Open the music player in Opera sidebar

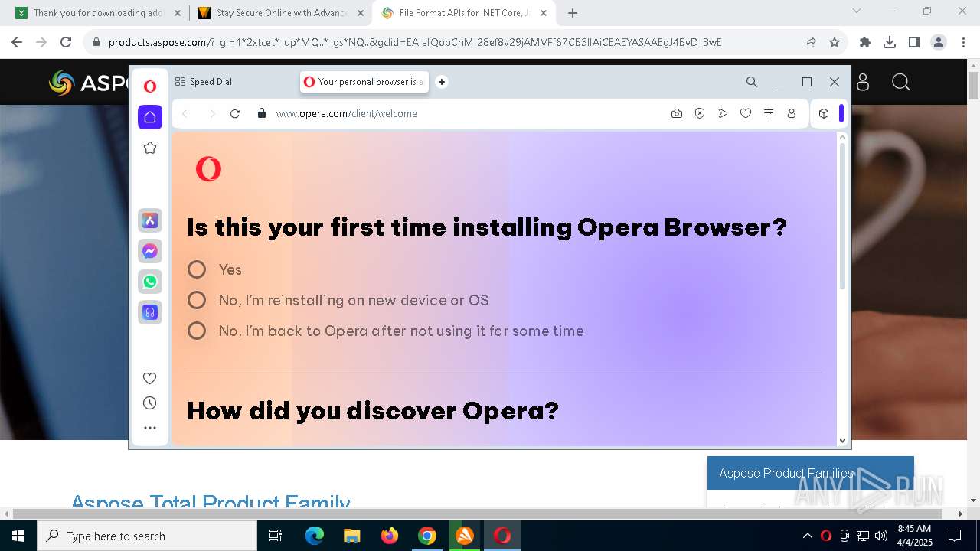[150, 312]
